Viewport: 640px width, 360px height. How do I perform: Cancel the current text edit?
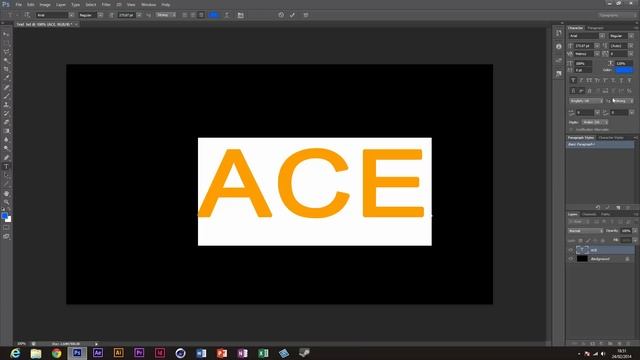click(x=281, y=15)
